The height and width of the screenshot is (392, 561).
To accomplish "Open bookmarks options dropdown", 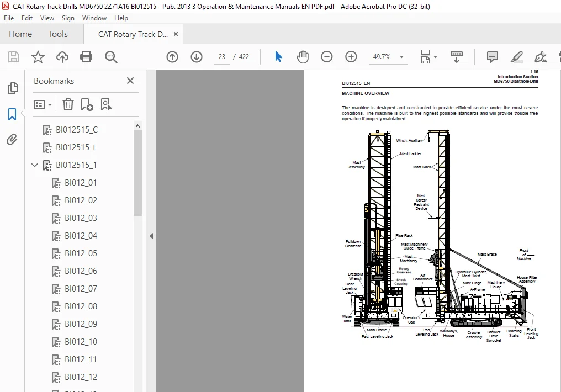I will click(x=43, y=105).
